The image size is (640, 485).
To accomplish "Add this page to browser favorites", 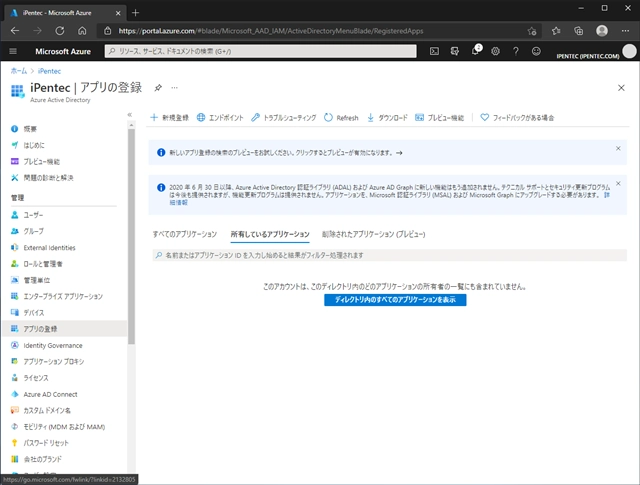I will 531,31.
